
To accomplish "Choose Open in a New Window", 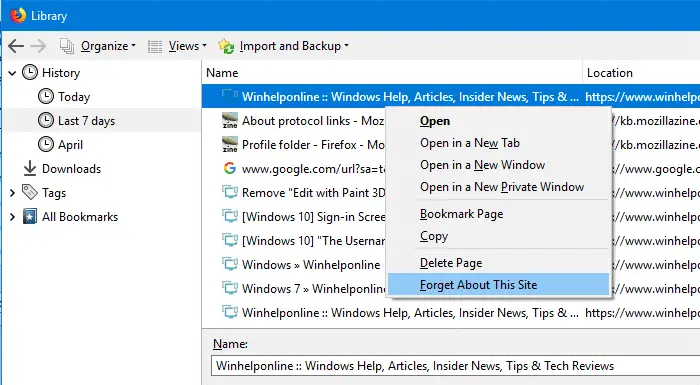I will [x=499, y=165].
